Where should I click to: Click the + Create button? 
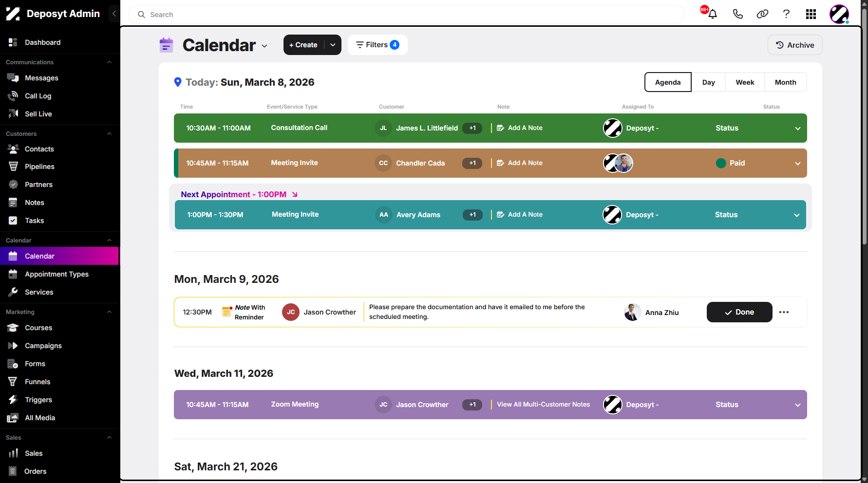coord(304,45)
